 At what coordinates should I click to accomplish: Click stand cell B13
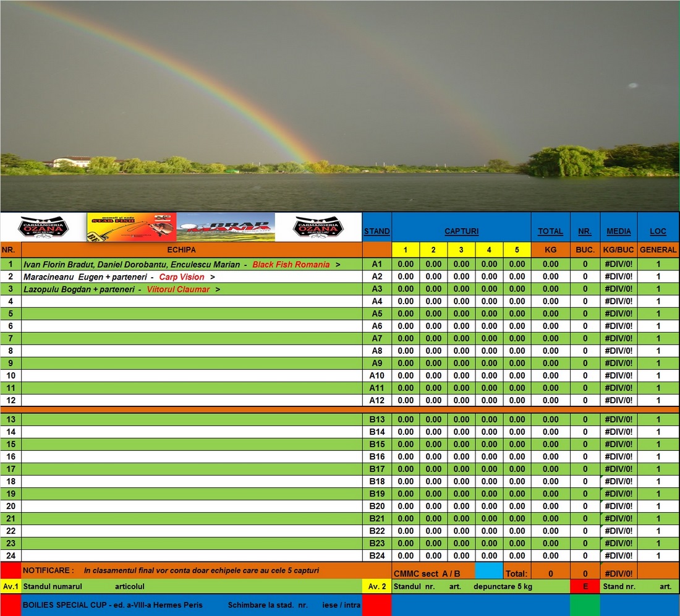[x=376, y=419]
